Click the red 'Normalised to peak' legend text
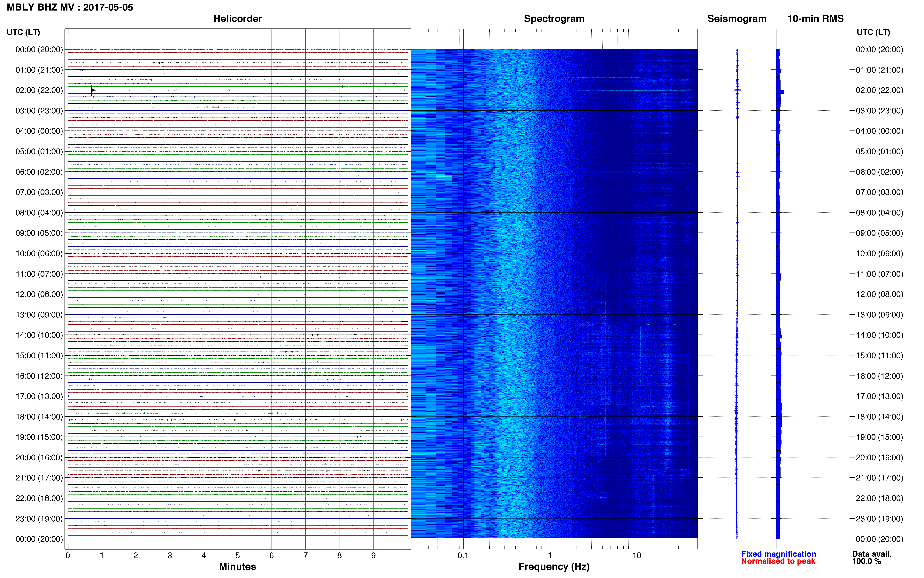Viewport: 924px width, 578px height. point(778,561)
